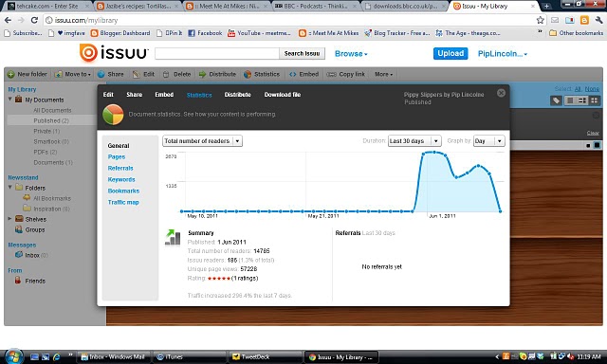Viewport: 607px width, 364px height.
Task: Click Share in the library toolbar
Action: (111, 74)
